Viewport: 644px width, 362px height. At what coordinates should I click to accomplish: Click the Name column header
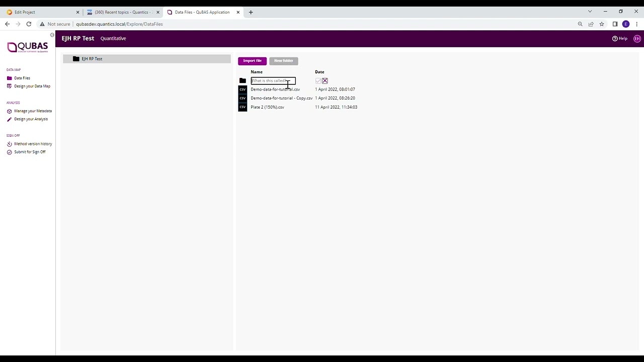click(257, 72)
